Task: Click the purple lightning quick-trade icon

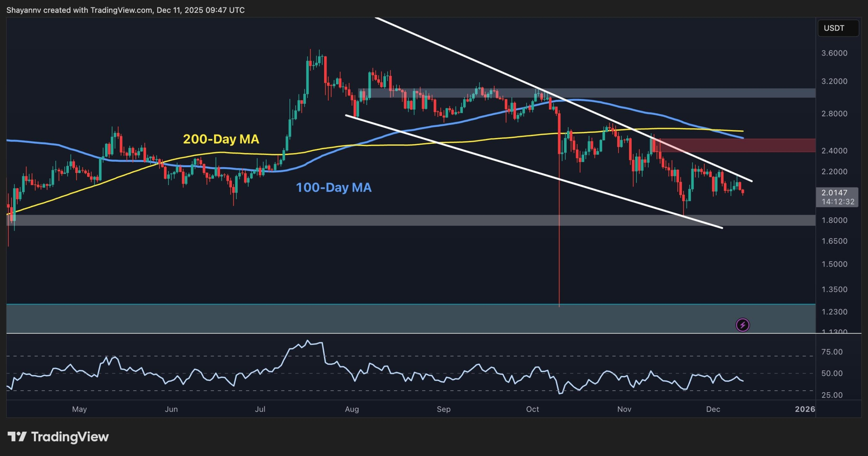Action: pos(743,325)
